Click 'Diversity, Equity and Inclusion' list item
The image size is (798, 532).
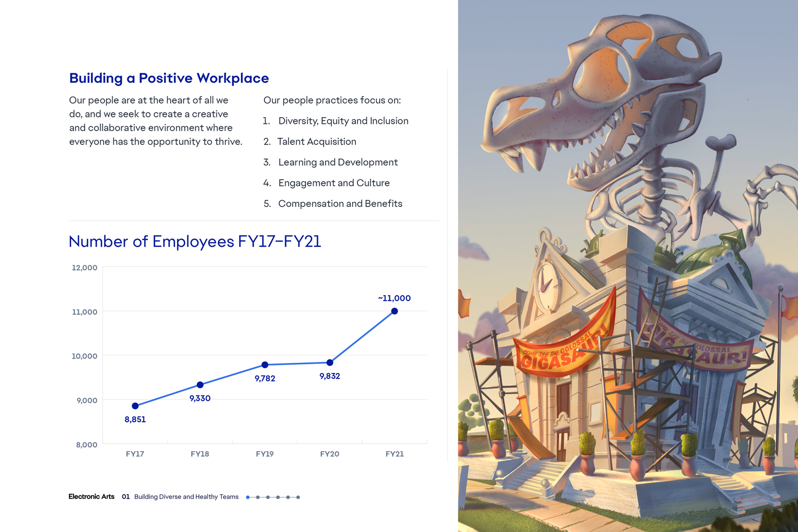click(x=343, y=121)
